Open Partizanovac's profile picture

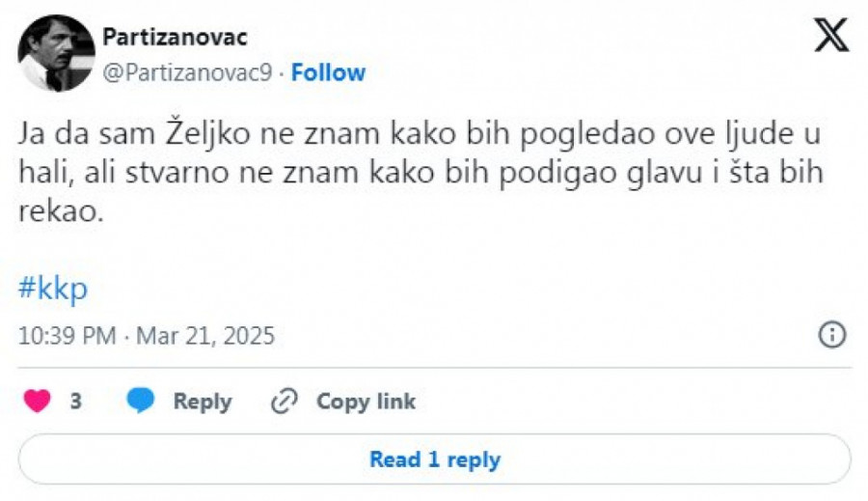tap(56, 53)
